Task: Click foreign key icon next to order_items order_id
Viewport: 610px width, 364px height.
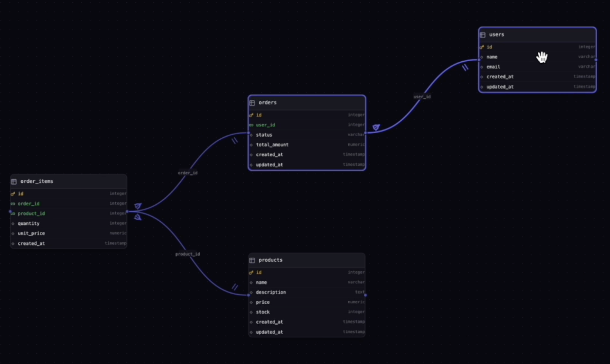Action: [13, 204]
